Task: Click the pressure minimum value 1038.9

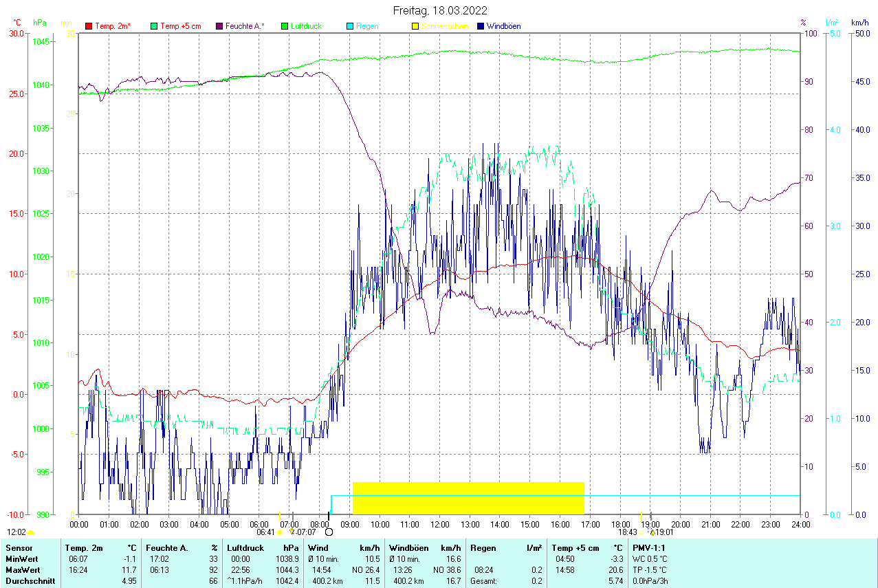Action: point(287,559)
